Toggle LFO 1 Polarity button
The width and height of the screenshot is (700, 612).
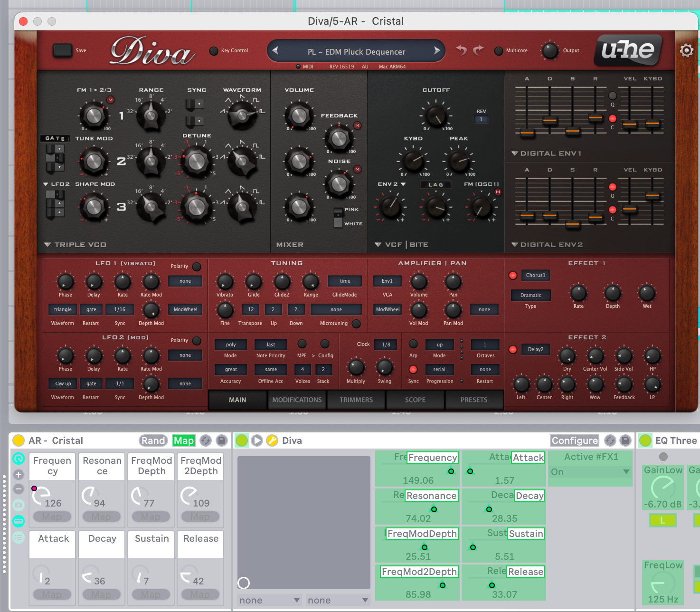(197, 267)
